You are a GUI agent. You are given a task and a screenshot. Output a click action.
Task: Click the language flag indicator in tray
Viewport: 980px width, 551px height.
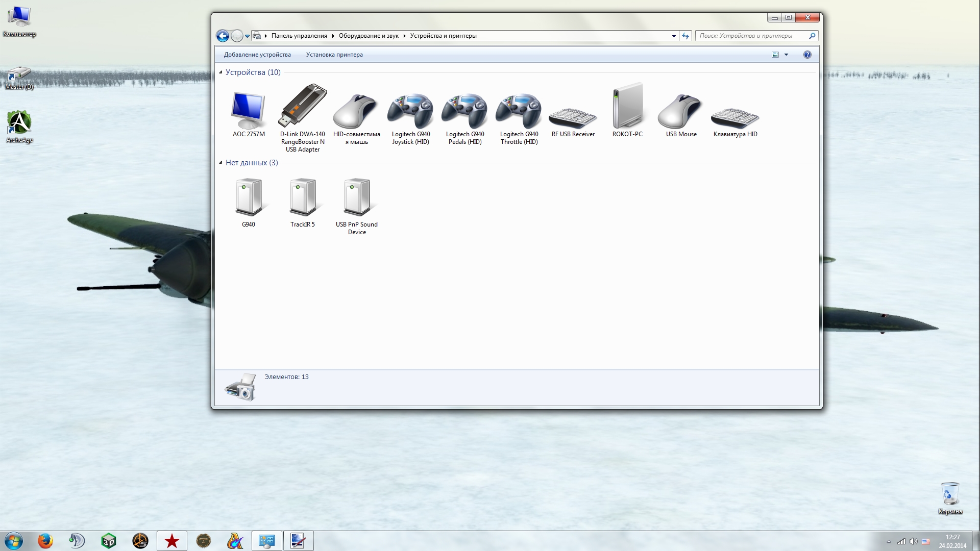(926, 541)
